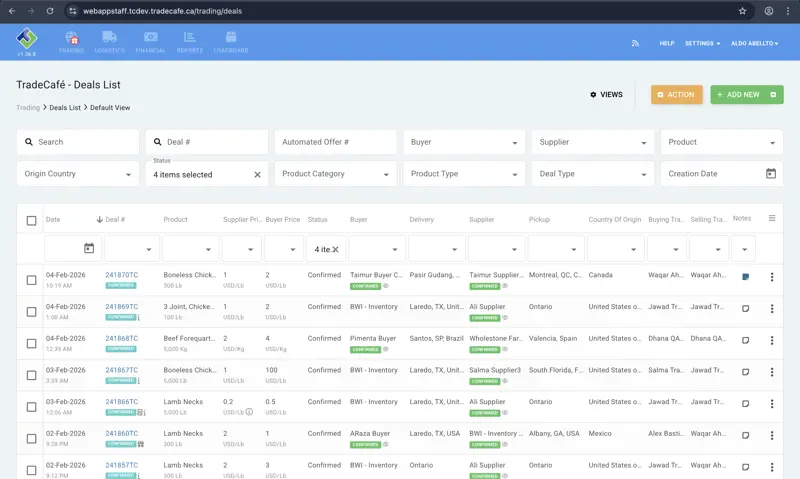The image size is (800, 479).
Task: Open notes icon for deal 241868TC
Action: pos(745,340)
